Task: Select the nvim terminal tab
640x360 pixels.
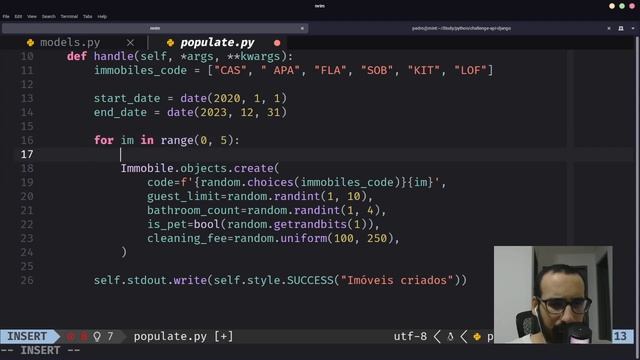Action: (x=155, y=28)
